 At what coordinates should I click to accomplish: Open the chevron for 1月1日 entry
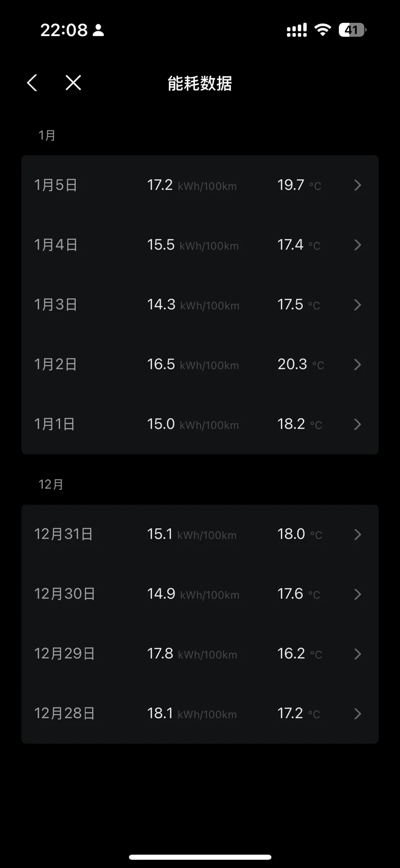[358, 424]
